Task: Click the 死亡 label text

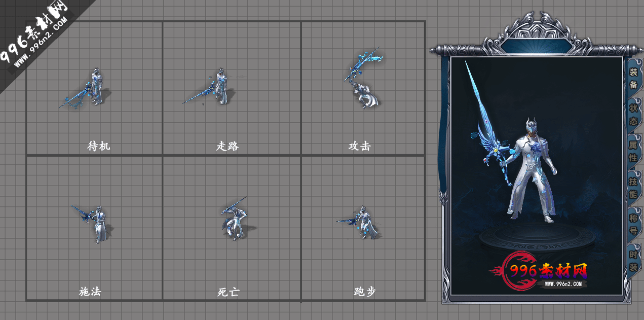Action: (228, 292)
